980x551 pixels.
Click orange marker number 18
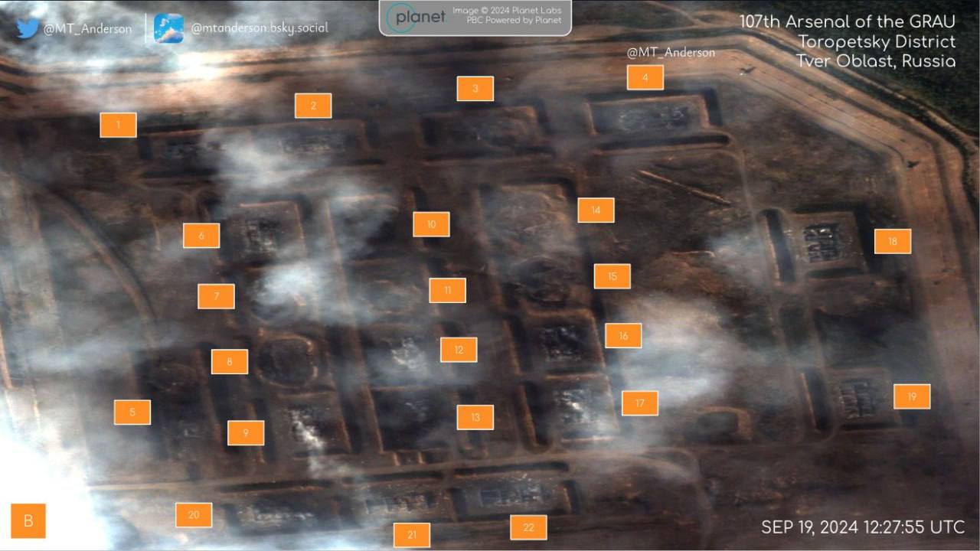click(x=892, y=241)
